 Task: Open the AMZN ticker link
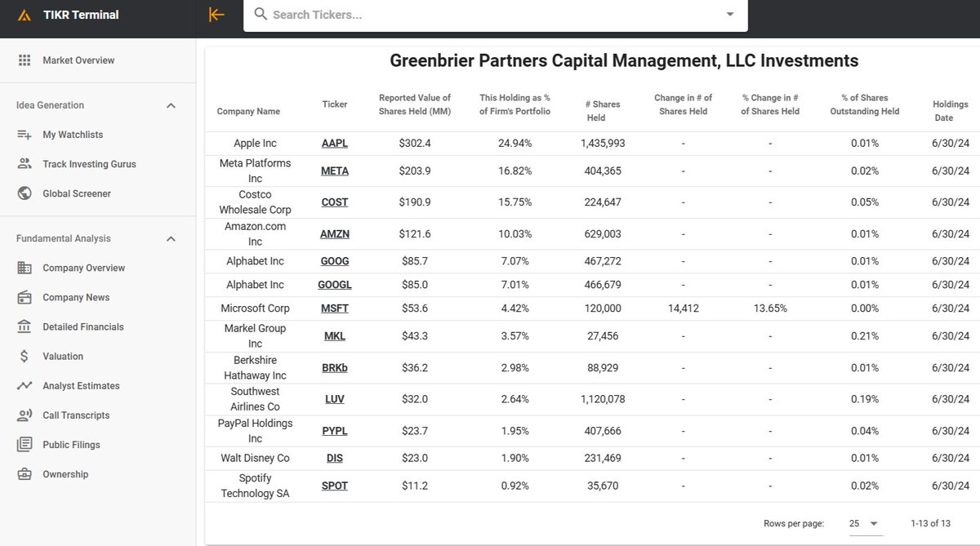click(335, 234)
